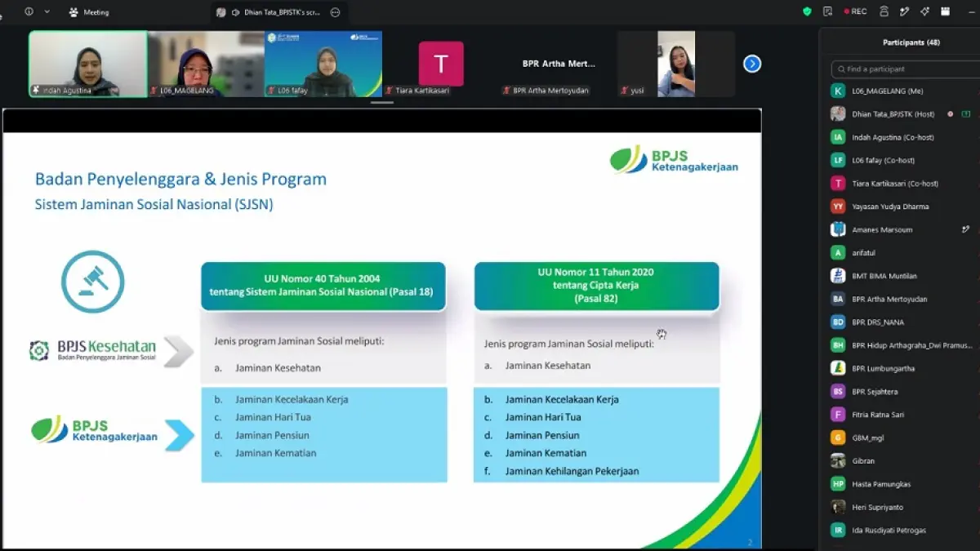Click UU Nomor 11 Tahun 2020 header box
Viewport: 980px width, 551px height.
click(596, 286)
